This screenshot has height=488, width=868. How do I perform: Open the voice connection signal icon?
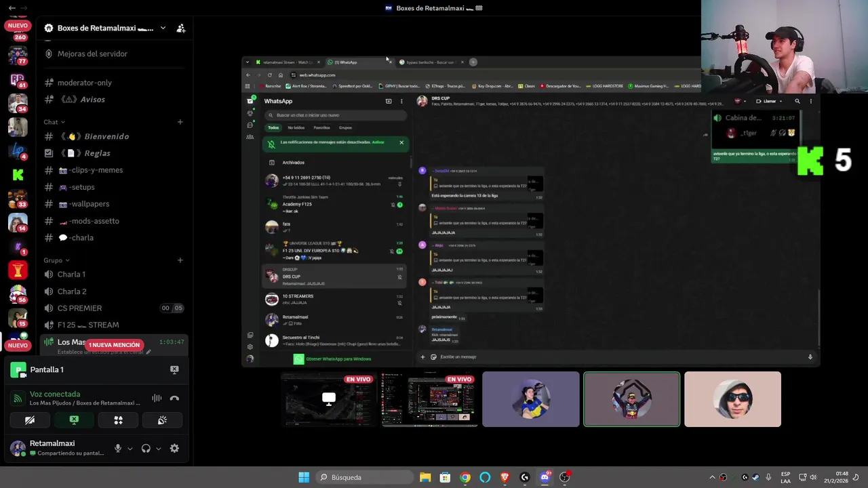click(x=18, y=399)
